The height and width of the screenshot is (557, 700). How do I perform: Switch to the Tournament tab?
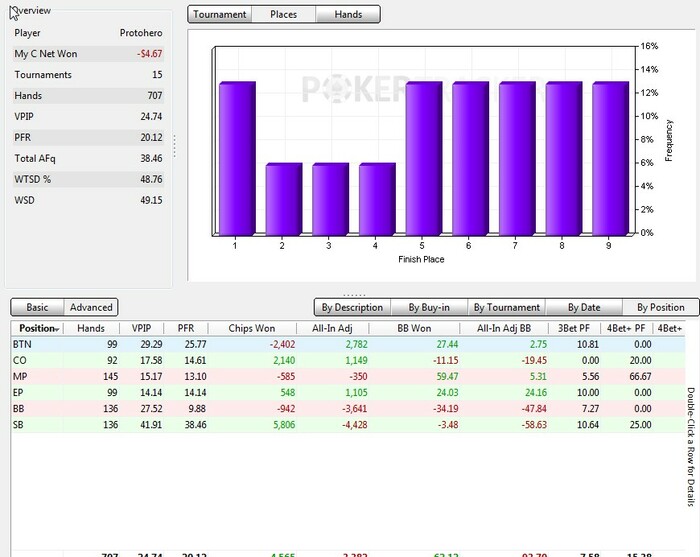point(220,14)
